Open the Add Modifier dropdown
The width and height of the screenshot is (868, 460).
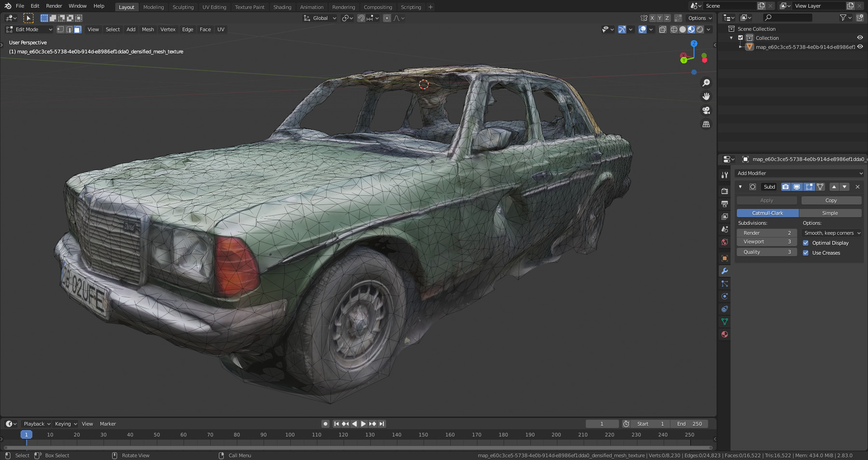(799, 173)
